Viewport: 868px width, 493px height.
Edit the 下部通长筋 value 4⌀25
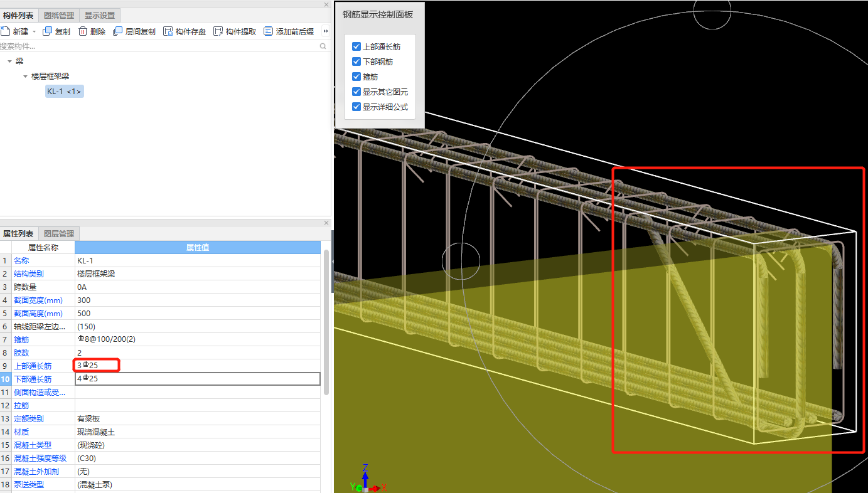point(198,379)
